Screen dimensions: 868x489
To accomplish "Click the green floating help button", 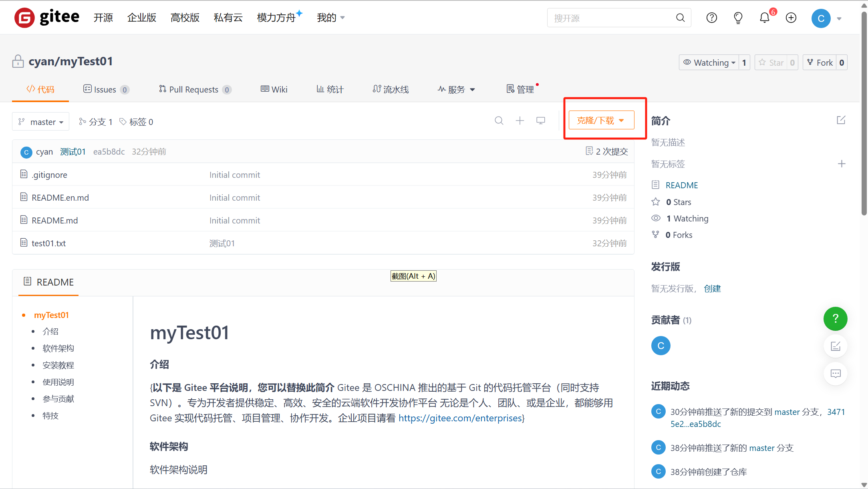I will click(835, 318).
